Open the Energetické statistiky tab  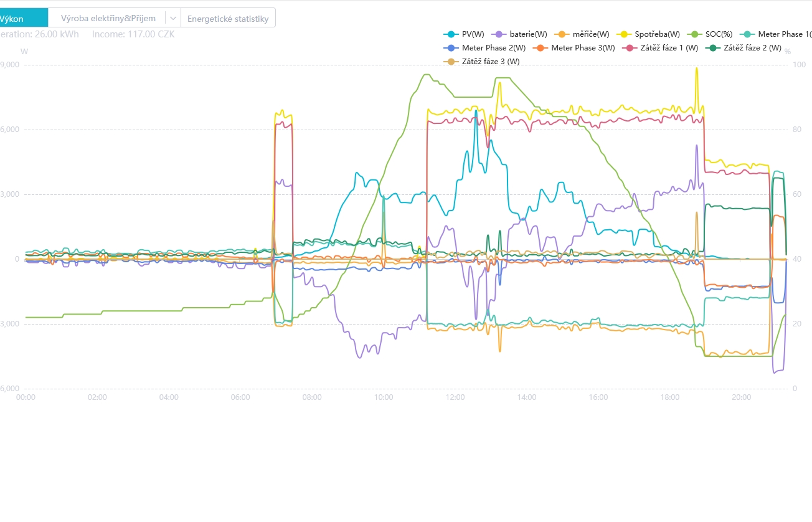click(x=228, y=18)
